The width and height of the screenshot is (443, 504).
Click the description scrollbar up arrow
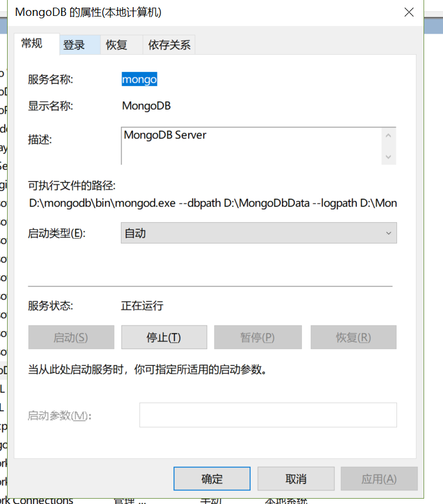(388, 136)
